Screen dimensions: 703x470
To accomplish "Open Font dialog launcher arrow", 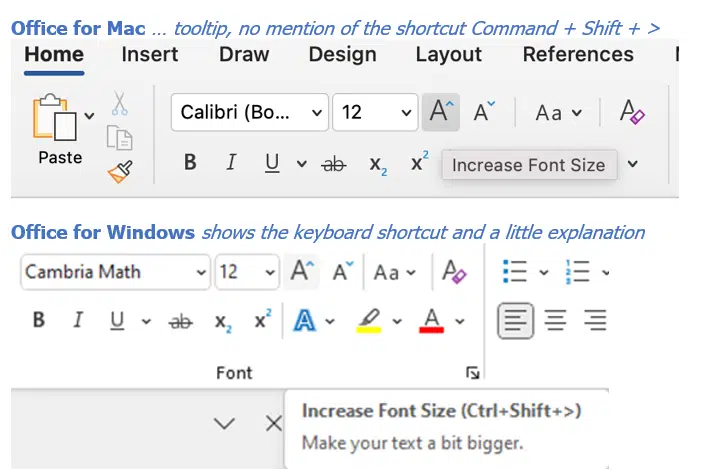I will [x=473, y=372].
